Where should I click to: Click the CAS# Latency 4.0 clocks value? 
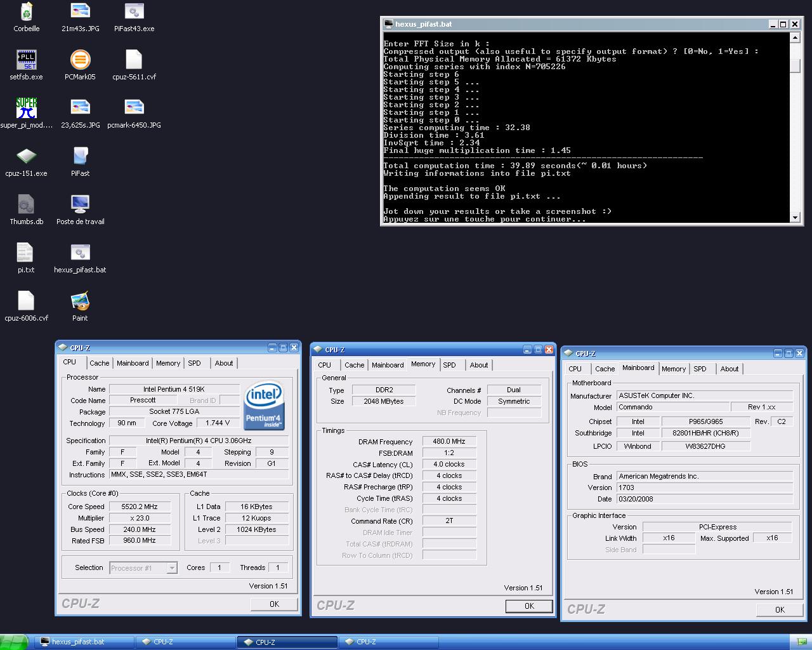449,465
